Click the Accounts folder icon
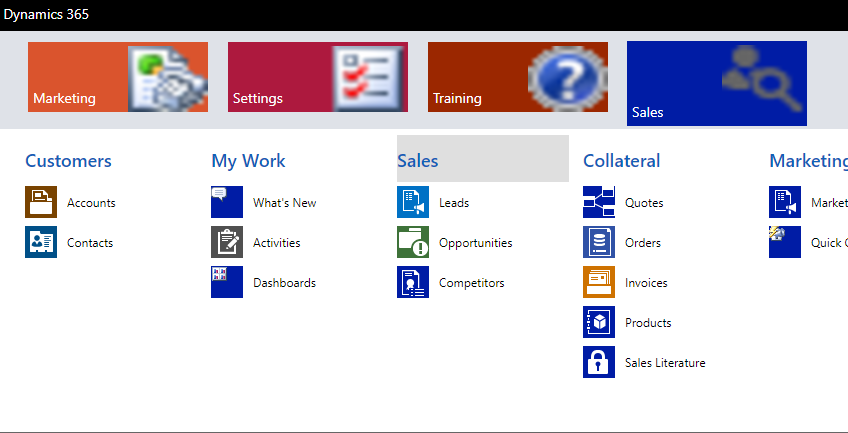Viewport: 848px width, 433px height. 41,202
